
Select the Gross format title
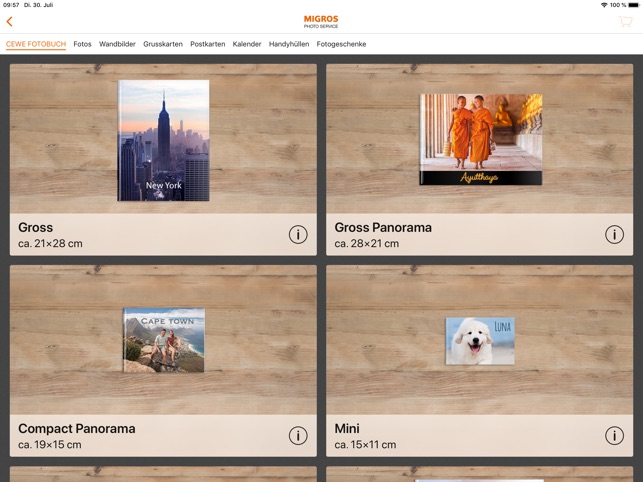36,227
